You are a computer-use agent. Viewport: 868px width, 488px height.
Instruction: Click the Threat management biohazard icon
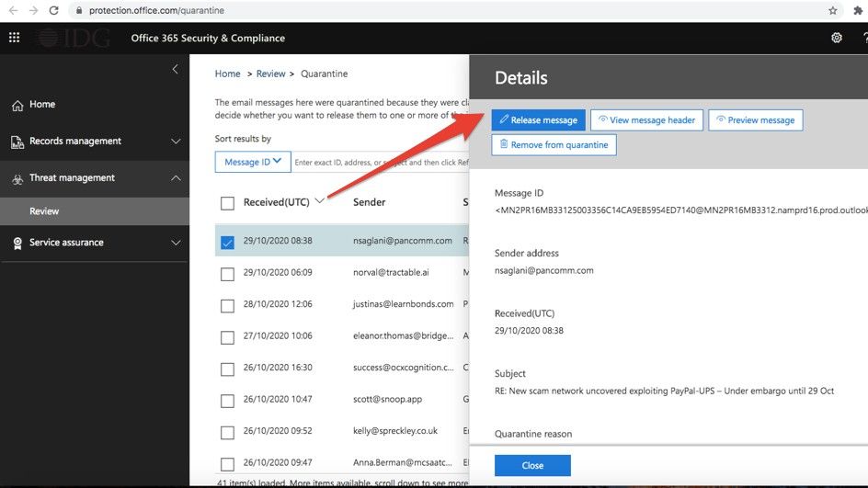tap(17, 178)
